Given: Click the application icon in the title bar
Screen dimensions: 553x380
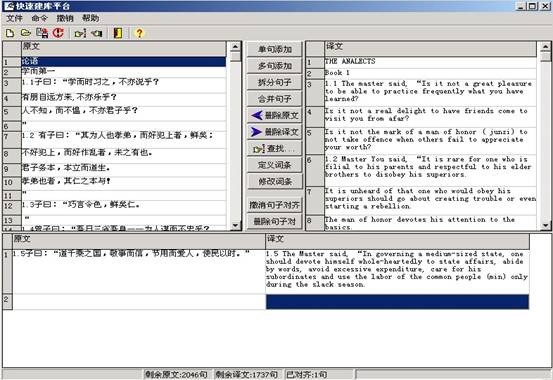Looking at the screenshot, I should pyautogui.click(x=8, y=6).
